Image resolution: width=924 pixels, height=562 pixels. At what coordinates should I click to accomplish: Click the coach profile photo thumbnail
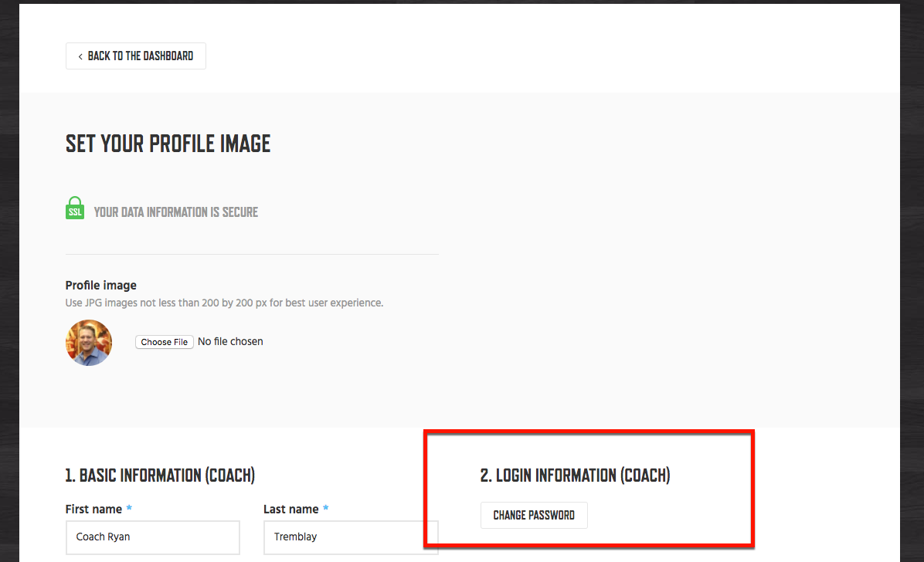point(89,343)
